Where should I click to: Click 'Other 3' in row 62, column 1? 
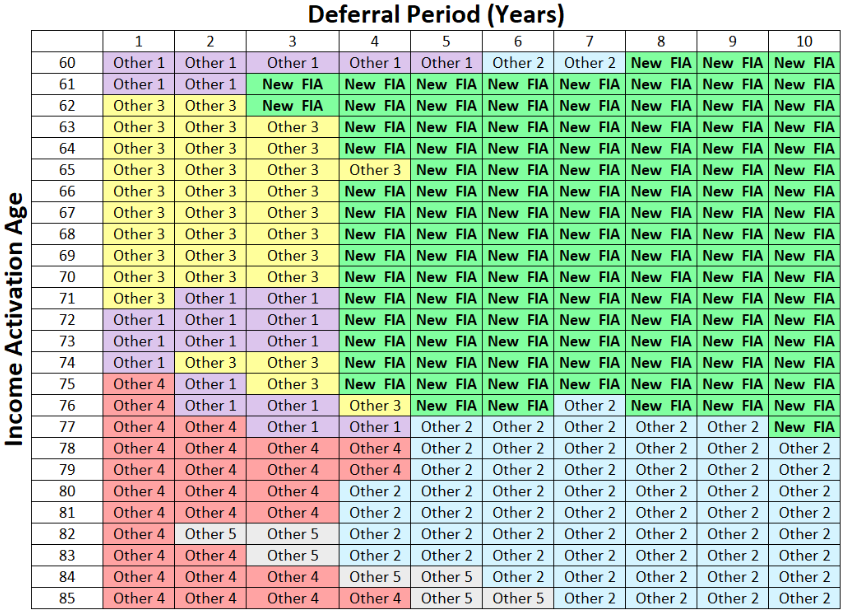pos(139,106)
